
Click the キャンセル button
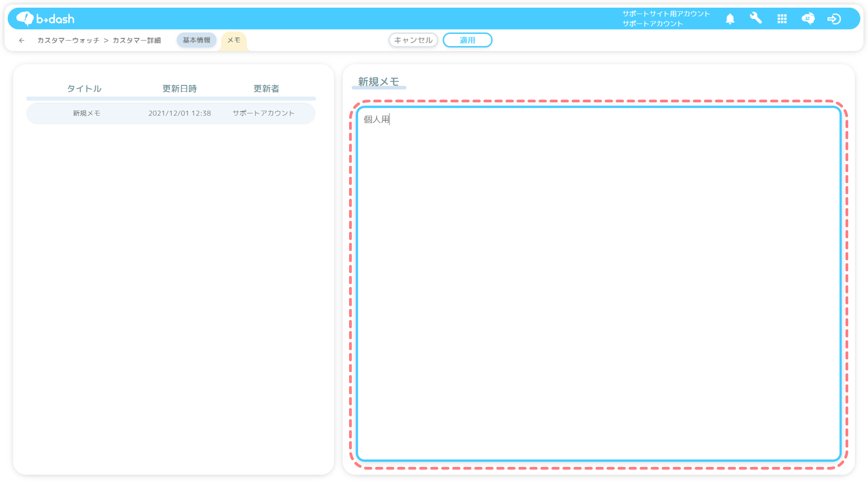pyautogui.click(x=413, y=40)
